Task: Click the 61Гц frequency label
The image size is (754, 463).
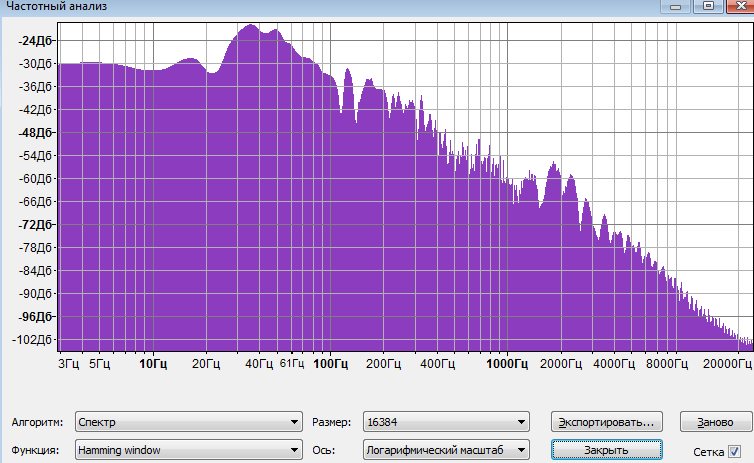Action: click(292, 363)
